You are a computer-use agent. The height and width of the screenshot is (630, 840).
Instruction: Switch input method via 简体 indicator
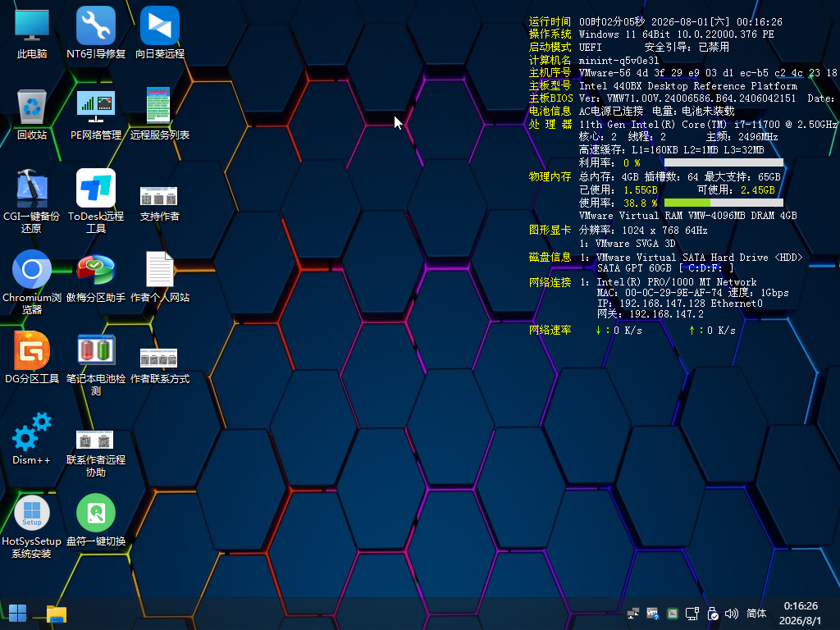pyautogui.click(x=756, y=614)
